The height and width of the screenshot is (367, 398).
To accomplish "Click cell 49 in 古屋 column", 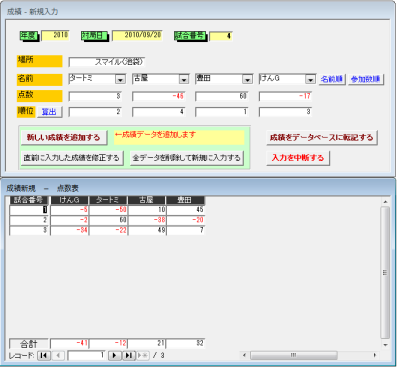I will (x=147, y=230).
